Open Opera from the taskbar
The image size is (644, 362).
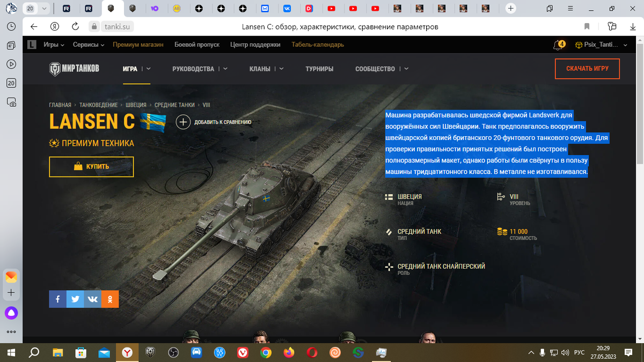point(312,352)
